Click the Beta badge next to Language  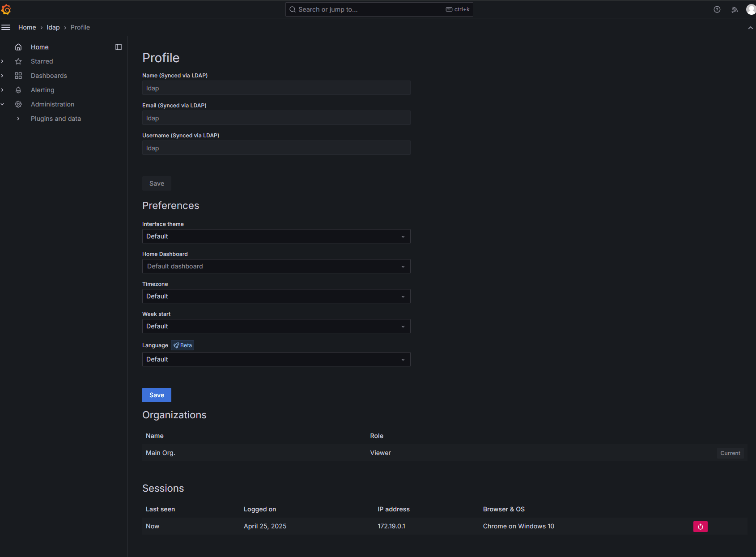click(182, 345)
